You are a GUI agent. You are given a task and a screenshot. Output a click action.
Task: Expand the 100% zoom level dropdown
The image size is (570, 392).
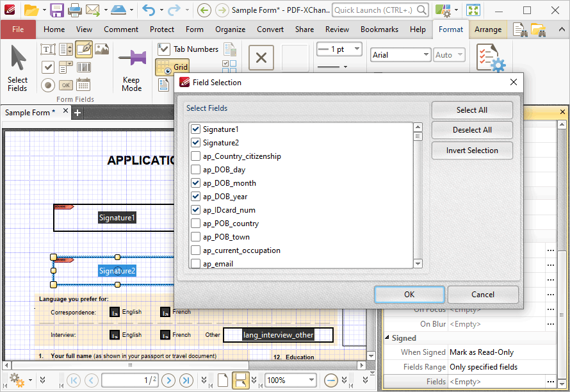[291, 380]
